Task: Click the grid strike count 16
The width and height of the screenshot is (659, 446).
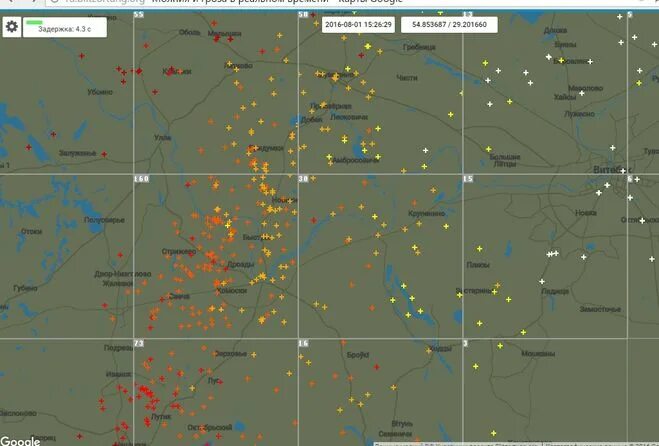Action: pyautogui.click(x=303, y=343)
